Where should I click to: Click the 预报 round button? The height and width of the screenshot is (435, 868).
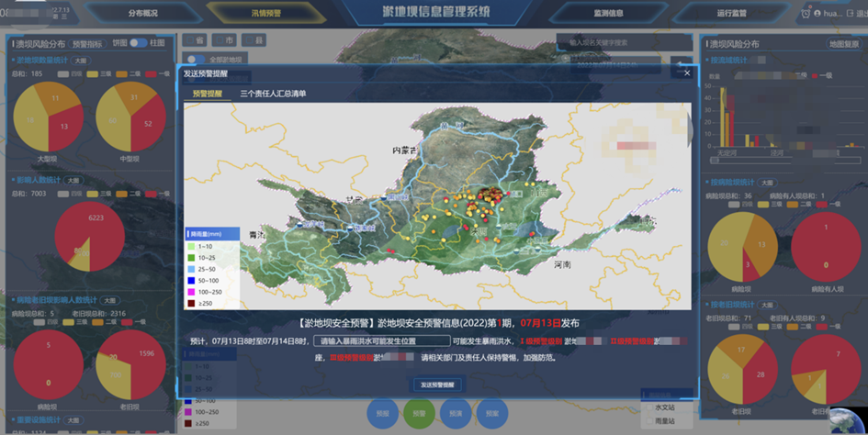[x=382, y=413]
